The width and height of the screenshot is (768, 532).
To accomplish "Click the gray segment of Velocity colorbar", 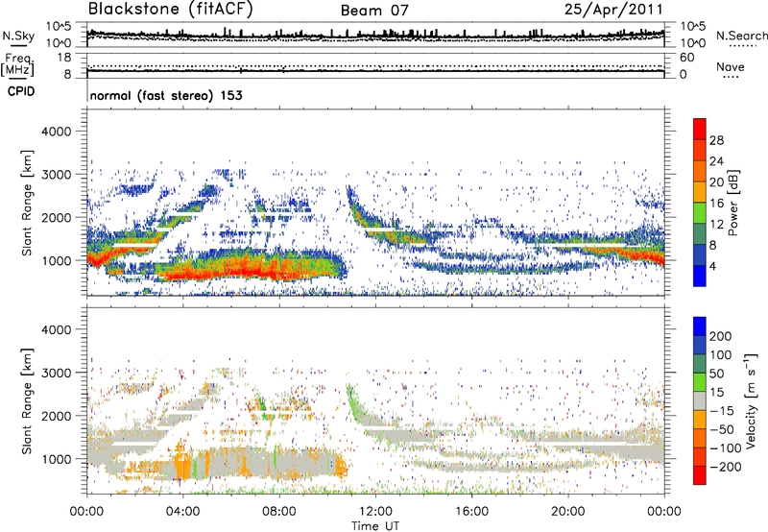I will (700, 400).
